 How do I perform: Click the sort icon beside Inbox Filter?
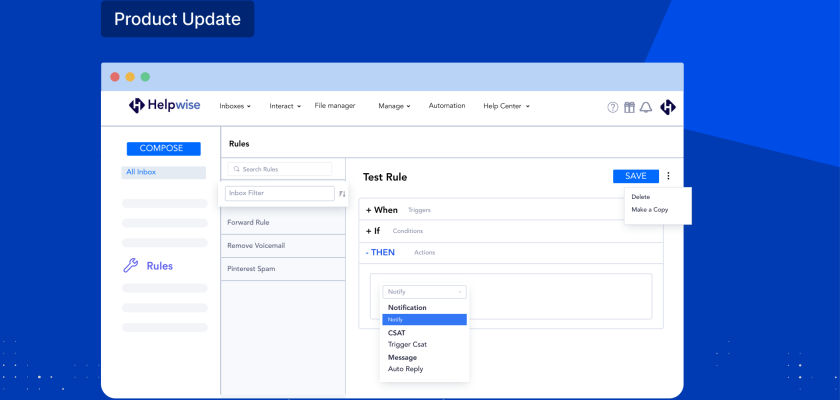click(x=342, y=194)
